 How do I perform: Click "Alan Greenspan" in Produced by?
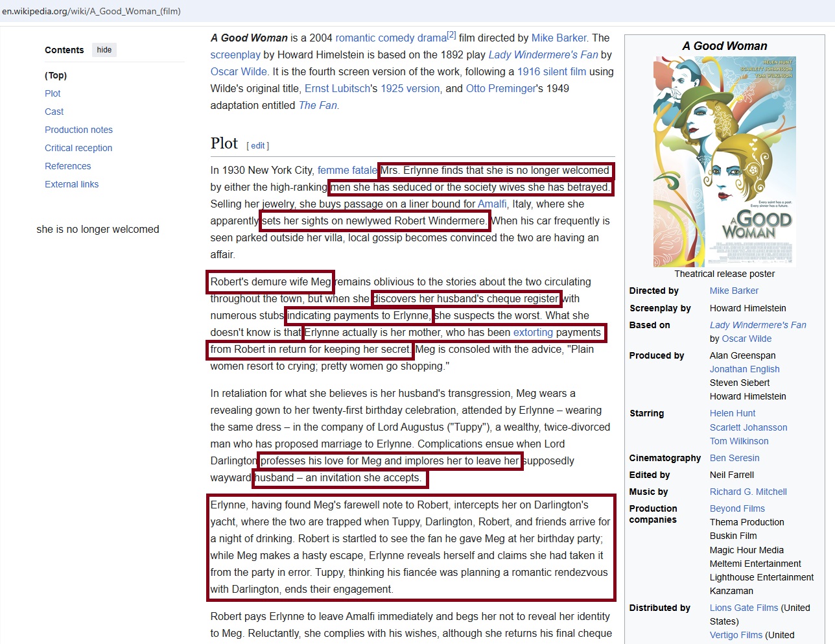[742, 355]
